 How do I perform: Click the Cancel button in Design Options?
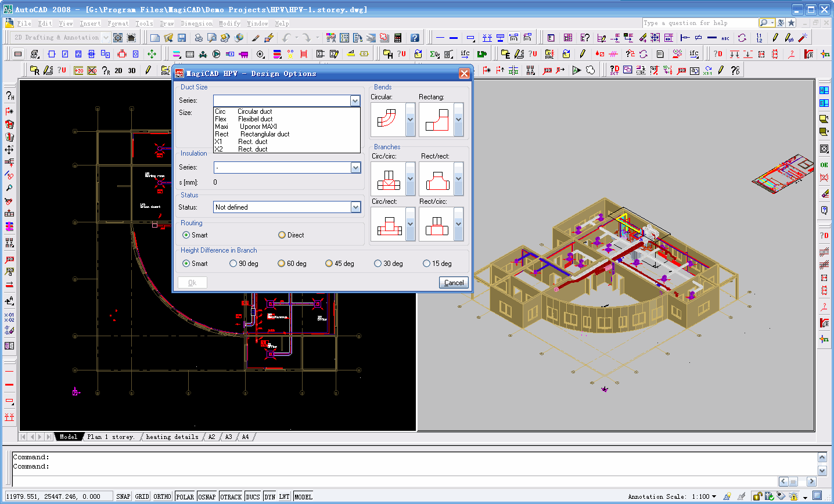(x=454, y=283)
